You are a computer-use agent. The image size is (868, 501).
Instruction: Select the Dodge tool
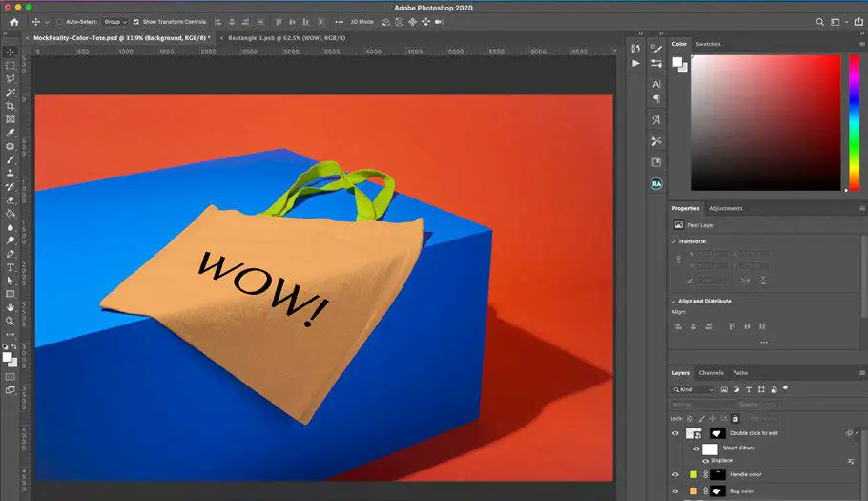tap(10, 240)
